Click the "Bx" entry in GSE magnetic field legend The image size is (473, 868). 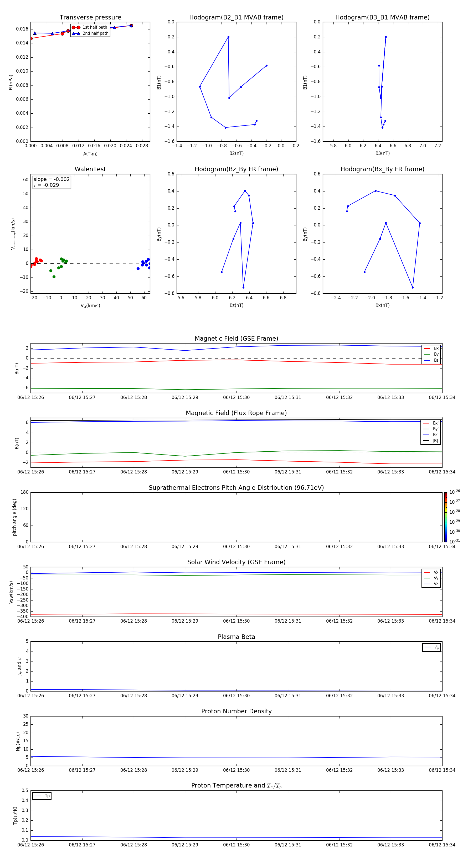(431, 349)
